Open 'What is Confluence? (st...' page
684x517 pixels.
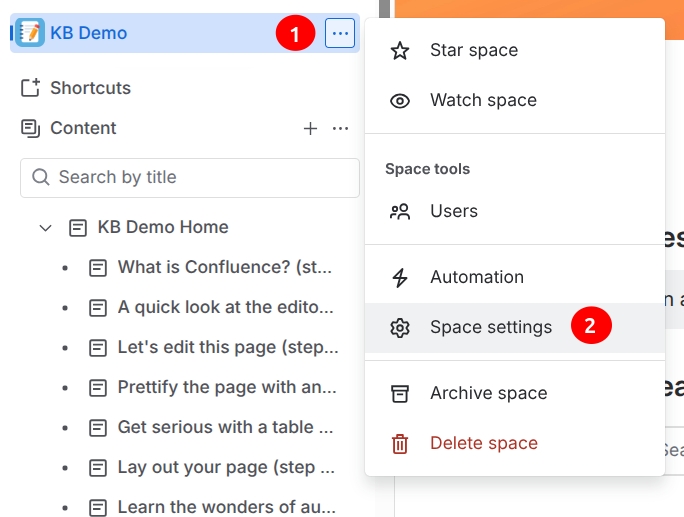225,267
